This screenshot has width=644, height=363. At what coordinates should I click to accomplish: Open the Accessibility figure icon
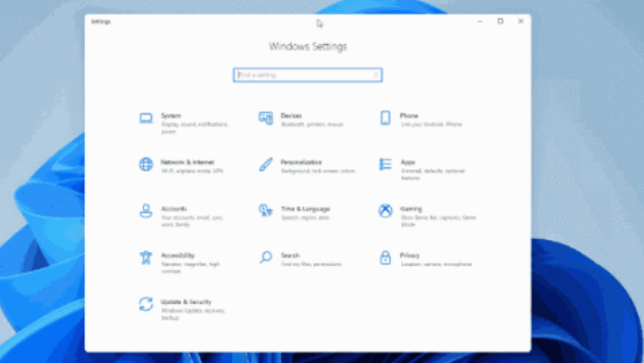(146, 258)
